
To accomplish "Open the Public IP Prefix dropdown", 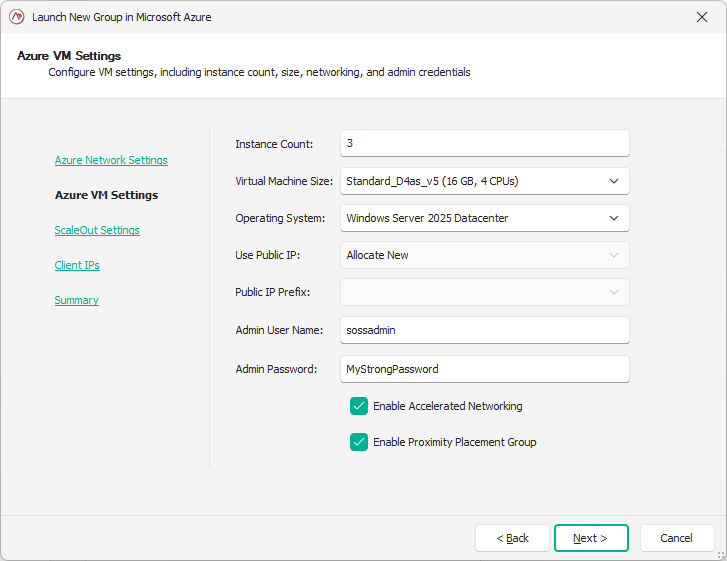I will 485,292.
